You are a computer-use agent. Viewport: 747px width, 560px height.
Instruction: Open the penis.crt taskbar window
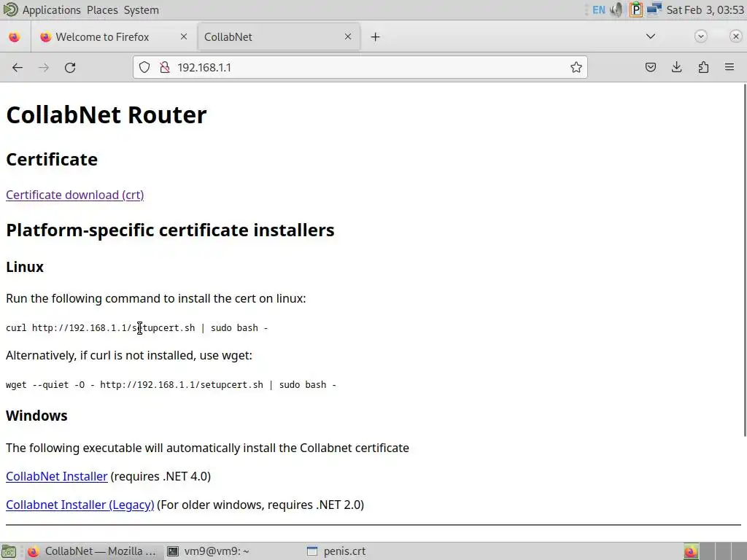(x=336, y=551)
